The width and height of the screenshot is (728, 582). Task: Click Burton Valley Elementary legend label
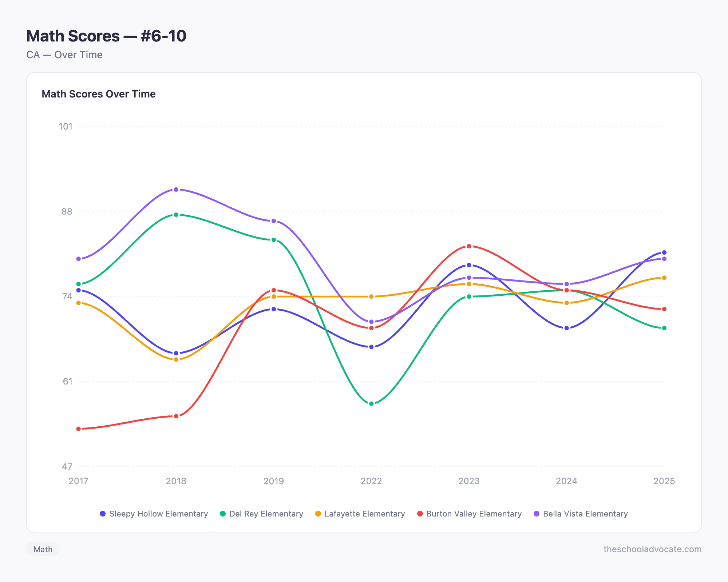(x=474, y=514)
